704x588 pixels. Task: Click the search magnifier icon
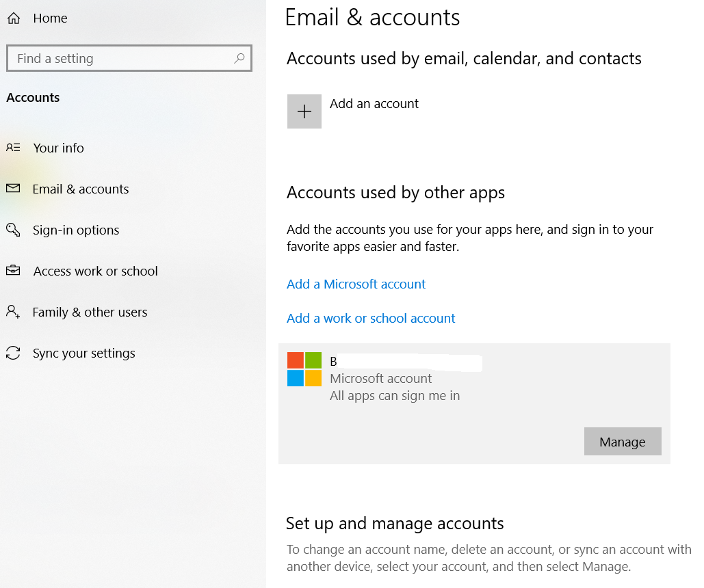click(x=239, y=58)
